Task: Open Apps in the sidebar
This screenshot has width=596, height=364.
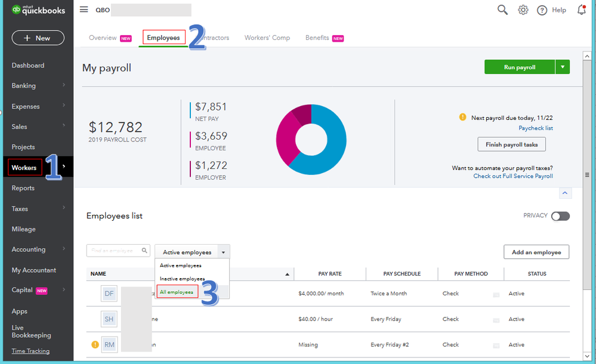Action: [x=19, y=311]
